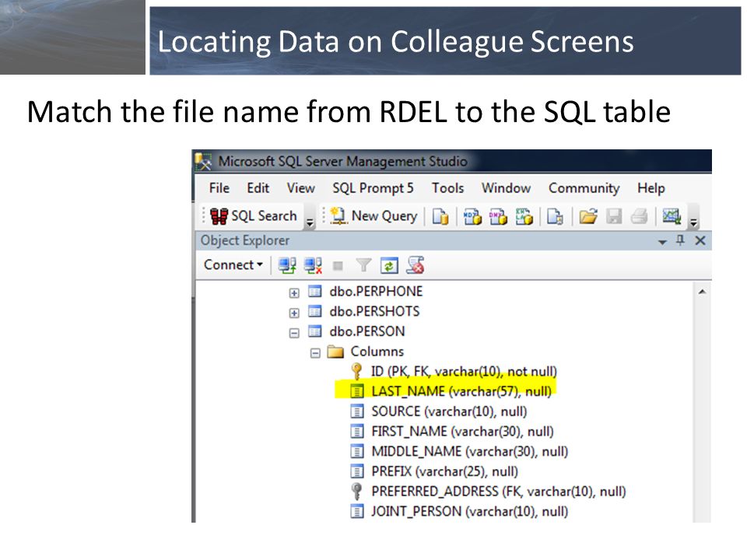The image size is (747, 560).
Task: Select the dbo.PERSHOTS table
Action: (374, 311)
